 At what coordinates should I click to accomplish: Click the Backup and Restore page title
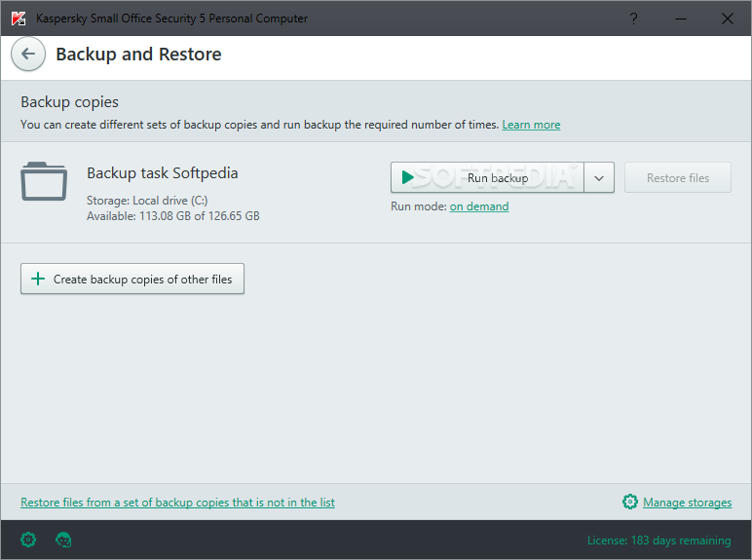point(138,55)
